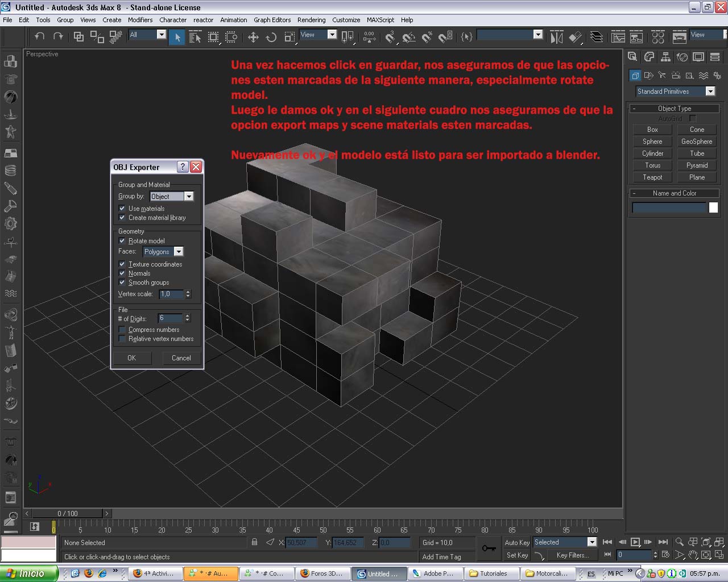Viewport: 728px width, 582px height.
Task: Click the object name input field
Action: [669, 207]
